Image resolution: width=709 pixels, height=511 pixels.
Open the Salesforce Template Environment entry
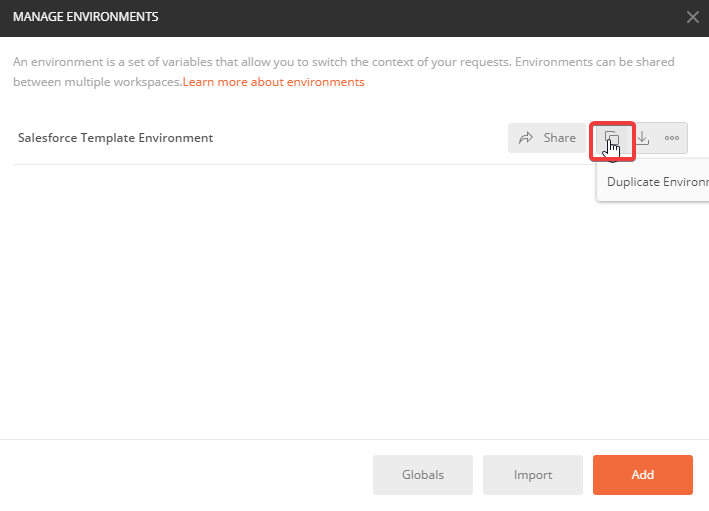coord(115,138)
